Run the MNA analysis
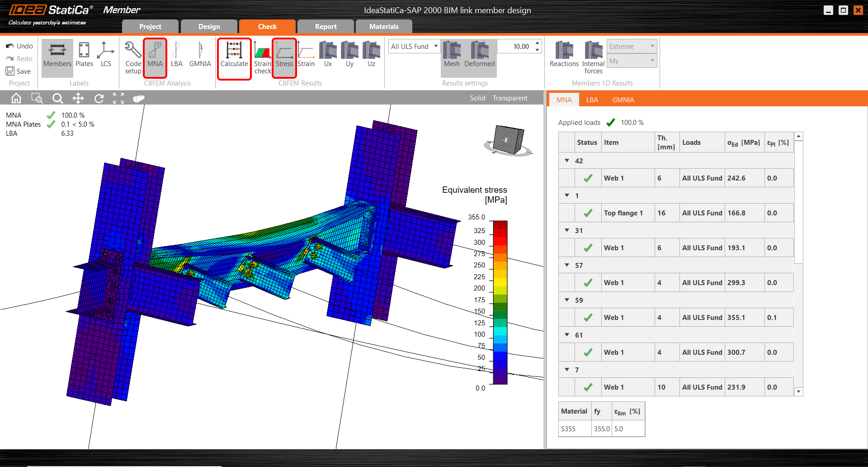 coord(155,58)
